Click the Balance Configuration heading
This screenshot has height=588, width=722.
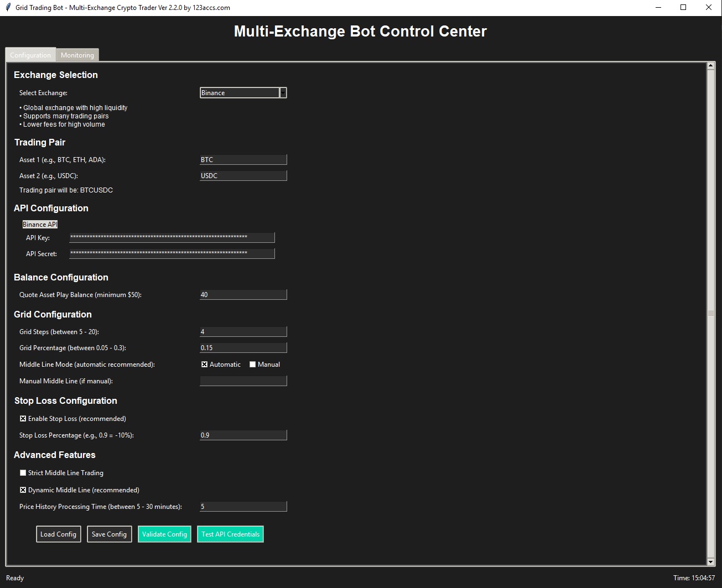(x=61, y=278)
